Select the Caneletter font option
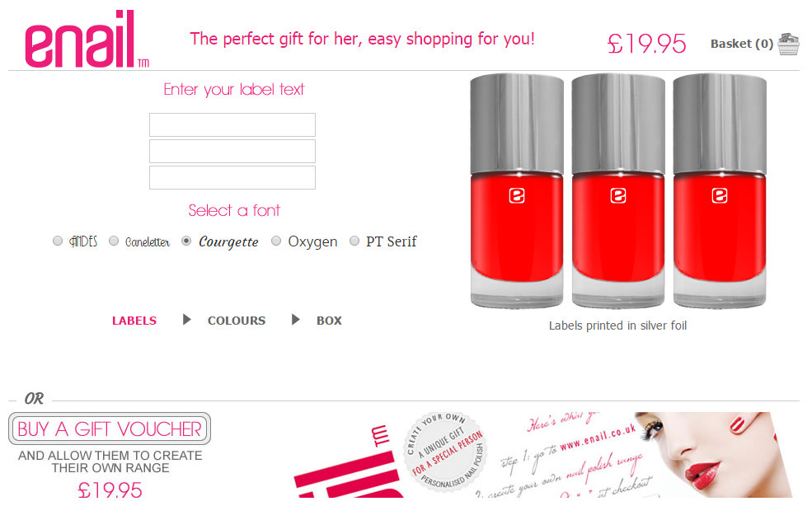 pyautogui.click(x=114, y=241)
